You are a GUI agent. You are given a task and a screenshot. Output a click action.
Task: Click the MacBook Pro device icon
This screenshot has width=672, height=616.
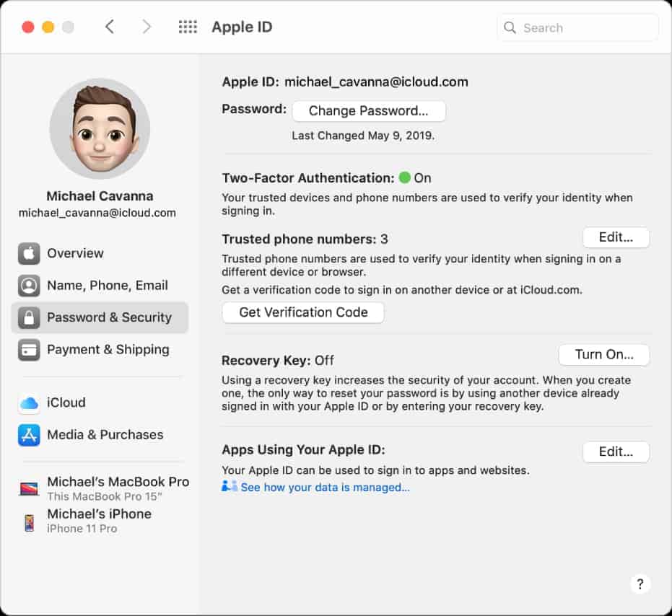(29, 488)
